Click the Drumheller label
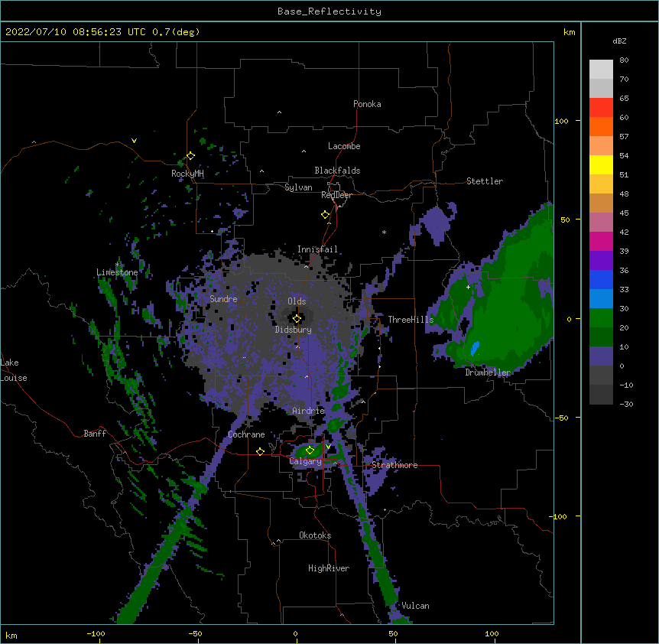Image resolution: width=659 pixels, height=644 pixels. tap(488, 372)
